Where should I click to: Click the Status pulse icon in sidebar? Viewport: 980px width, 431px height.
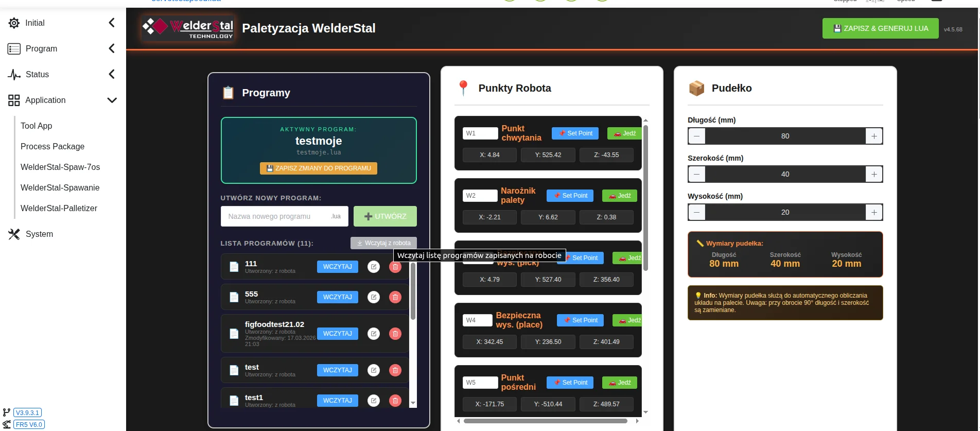(x=14, y=74)
